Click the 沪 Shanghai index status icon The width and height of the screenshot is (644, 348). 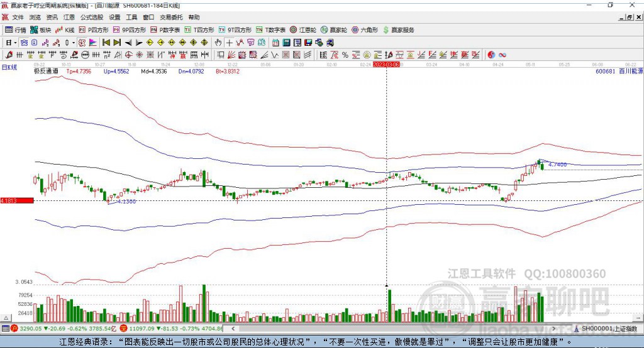tap(14, 329)
